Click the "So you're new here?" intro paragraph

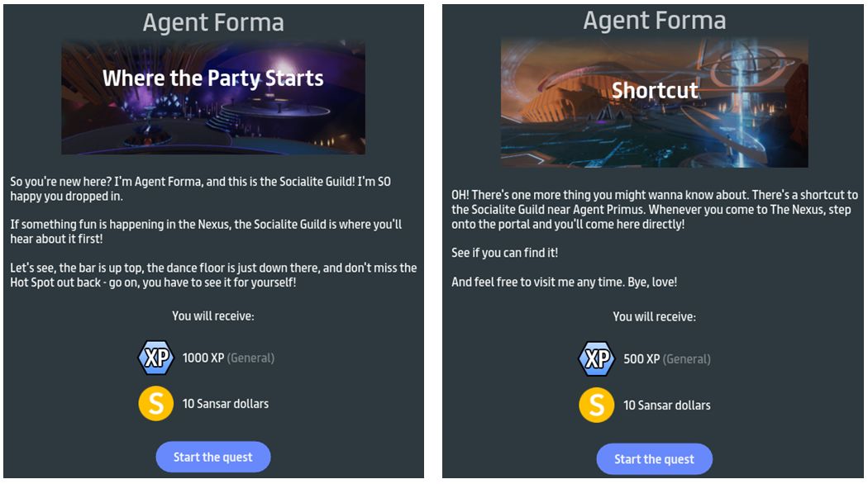coord(200,188)
